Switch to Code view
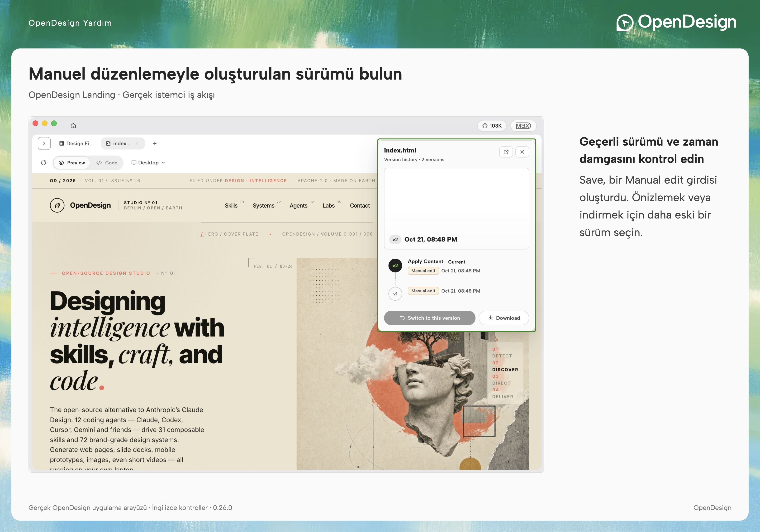760x532 pixels. [x=107, y=162]
